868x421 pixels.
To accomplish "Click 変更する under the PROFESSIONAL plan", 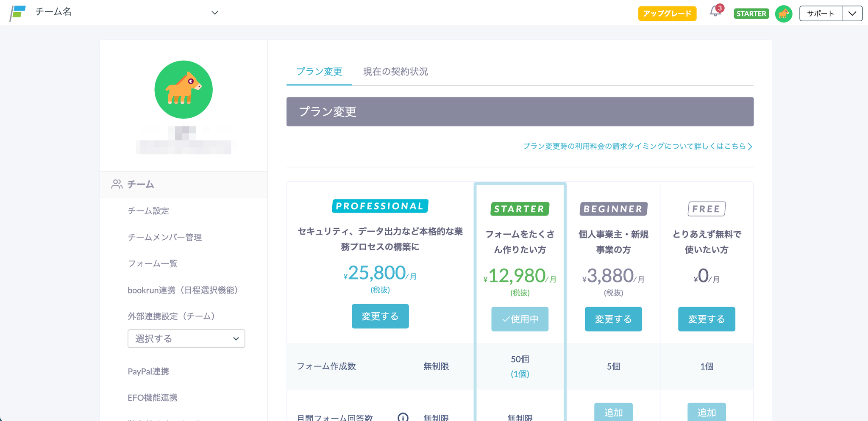I will click(x=380, y=316).
